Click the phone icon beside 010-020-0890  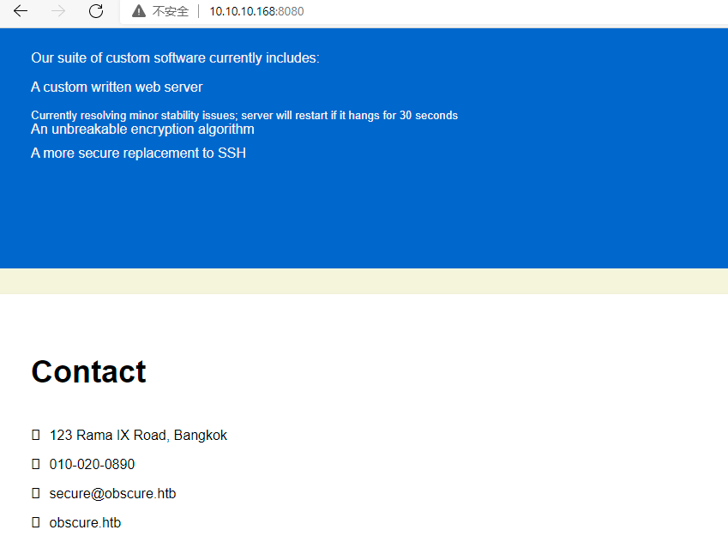[36, 464]
